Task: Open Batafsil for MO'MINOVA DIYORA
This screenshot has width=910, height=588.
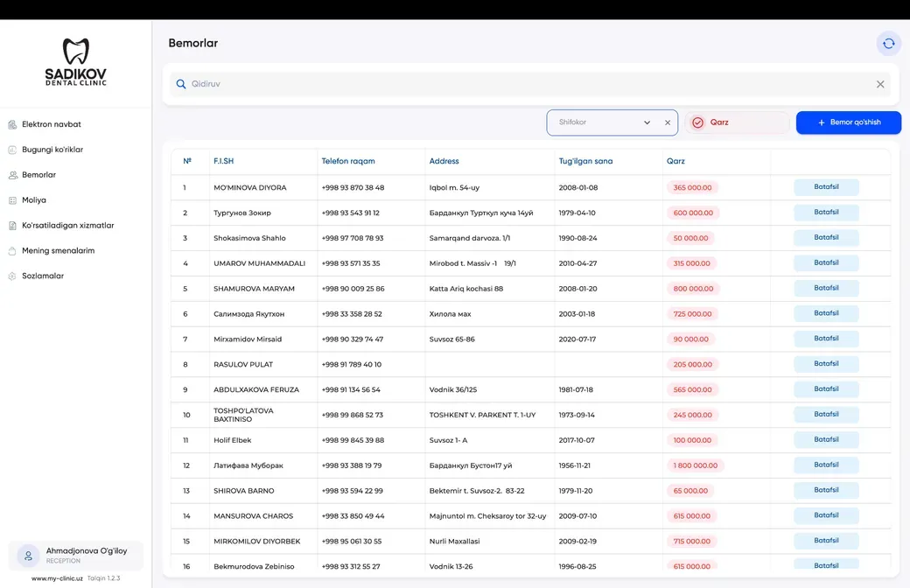Action: [826, 187]
